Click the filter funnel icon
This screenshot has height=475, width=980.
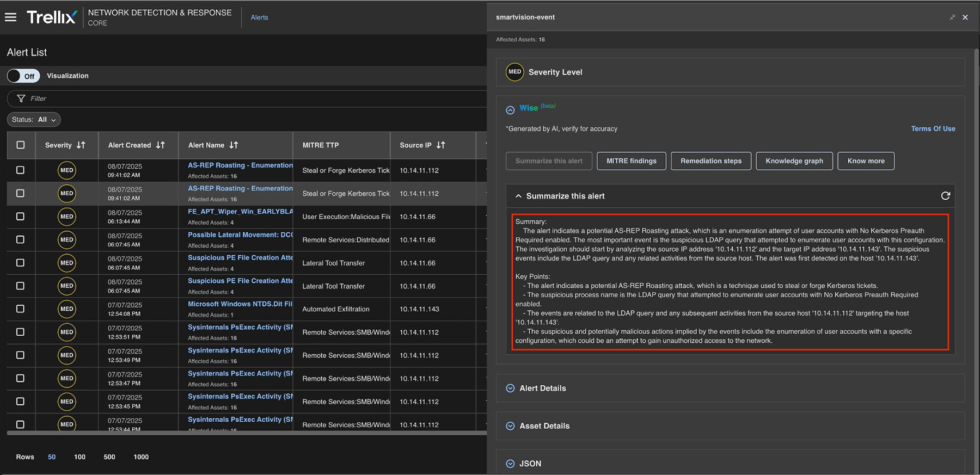21,98
